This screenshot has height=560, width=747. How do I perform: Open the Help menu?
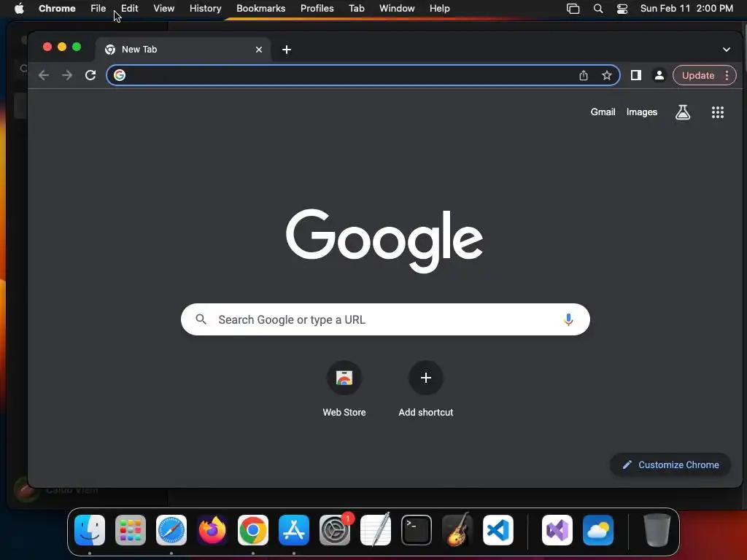[x=439, y=9]
